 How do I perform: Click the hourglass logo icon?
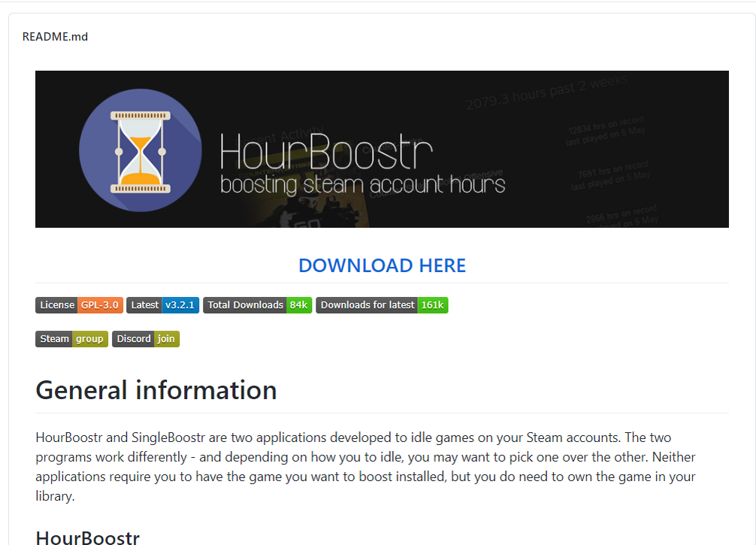(x=141, y=150)
